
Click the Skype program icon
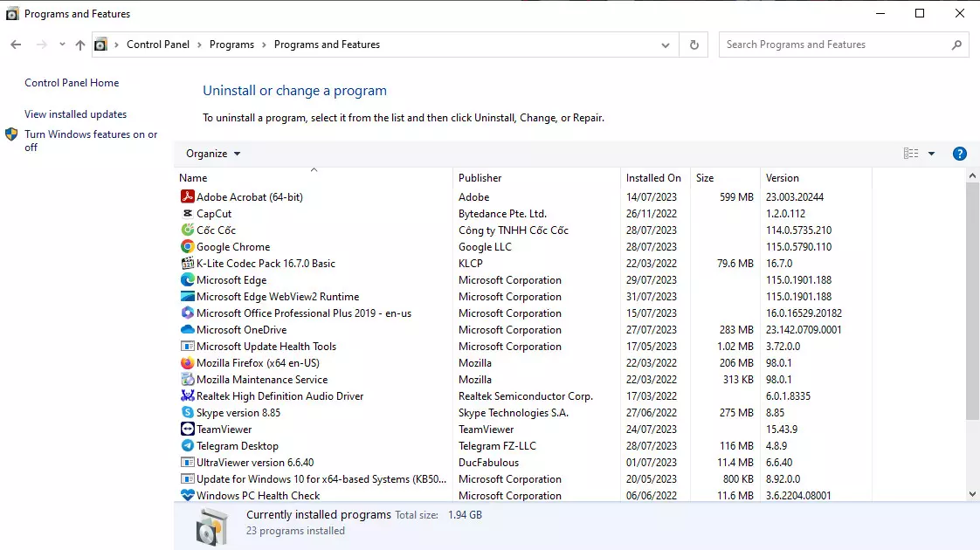click(188, 412)
